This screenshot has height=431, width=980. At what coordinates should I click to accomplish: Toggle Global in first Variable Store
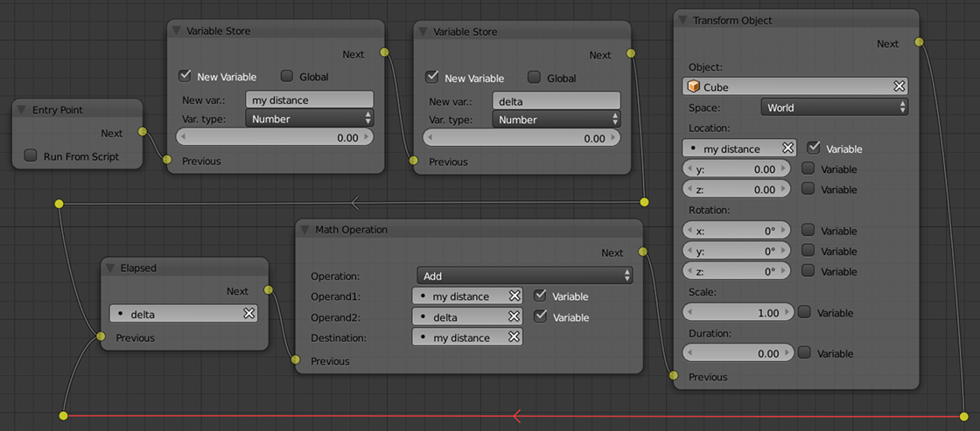click(287, 77)
